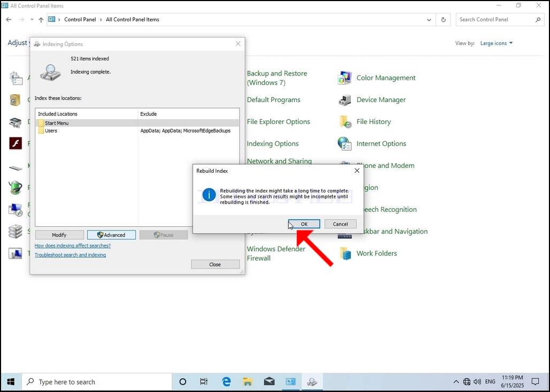
Task: Close the Rebuild Index dialog via X
Action: click(x=357, y=171)
